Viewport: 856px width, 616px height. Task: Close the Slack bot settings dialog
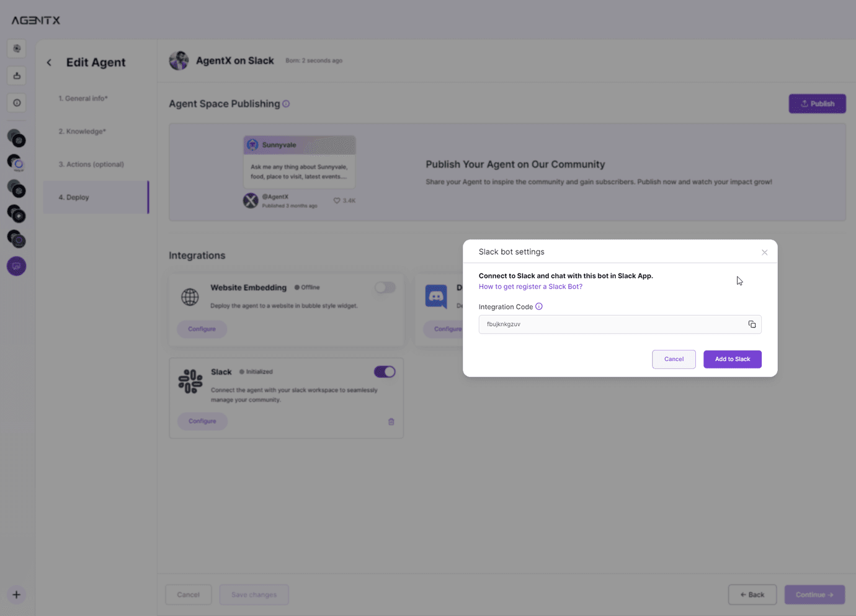(x=765, y=252)
